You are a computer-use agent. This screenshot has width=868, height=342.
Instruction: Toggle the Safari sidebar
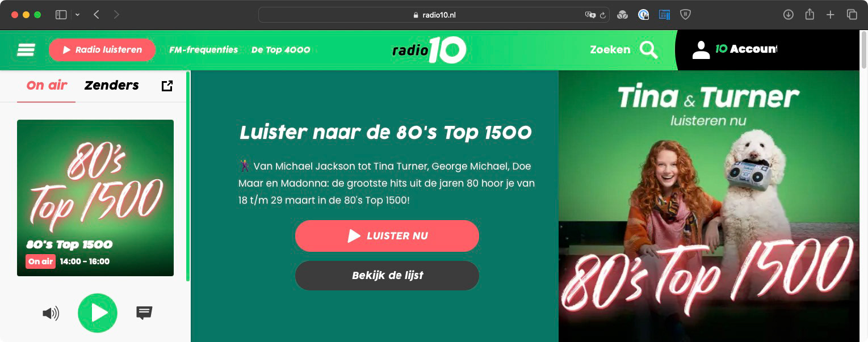point(61,15)
